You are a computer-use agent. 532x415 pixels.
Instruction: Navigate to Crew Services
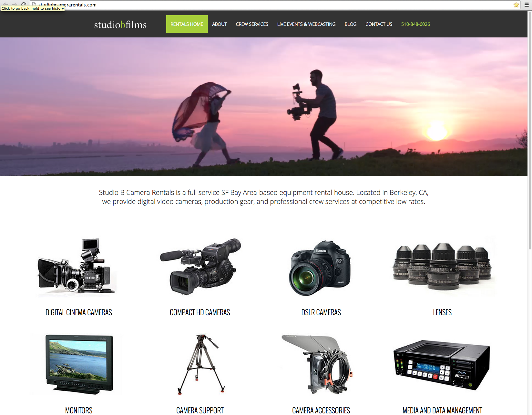pos(252,24)
